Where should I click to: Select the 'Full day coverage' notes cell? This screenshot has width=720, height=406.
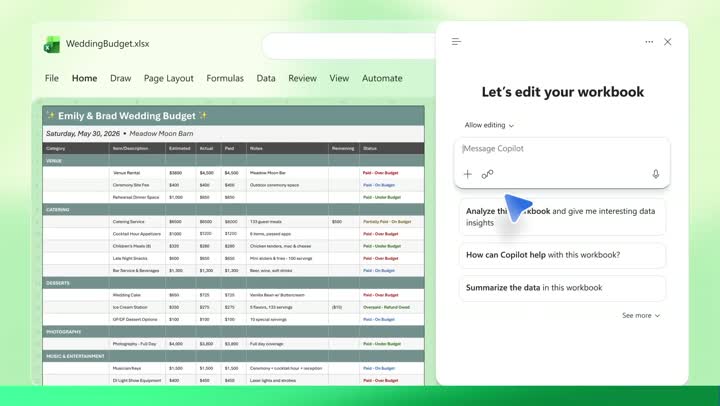[x=287, y=344]
